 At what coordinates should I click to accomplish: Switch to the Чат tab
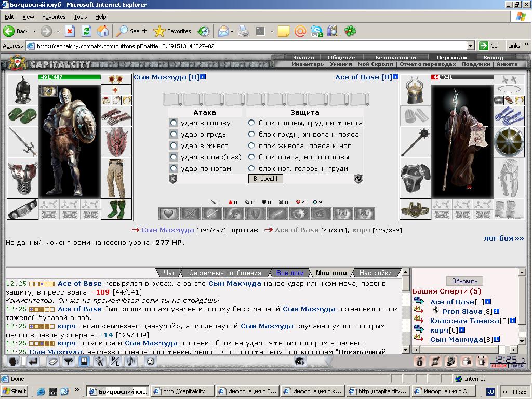point(169,273)
